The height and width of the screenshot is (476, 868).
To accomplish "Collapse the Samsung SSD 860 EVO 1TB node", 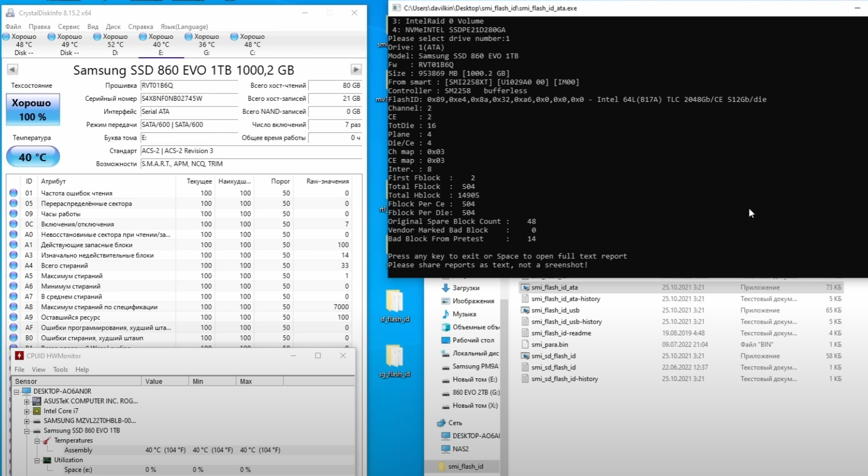I will [x=27, y=431].
